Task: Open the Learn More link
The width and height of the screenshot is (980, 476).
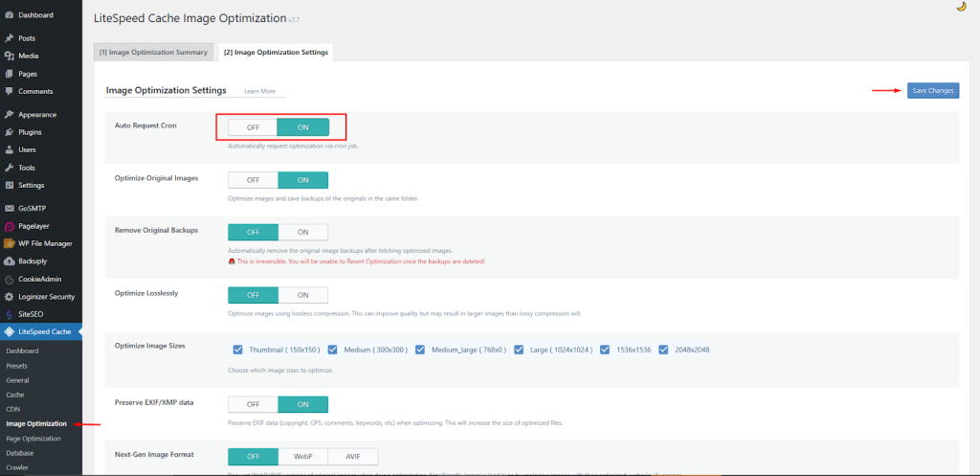Action: coord(259,91)
